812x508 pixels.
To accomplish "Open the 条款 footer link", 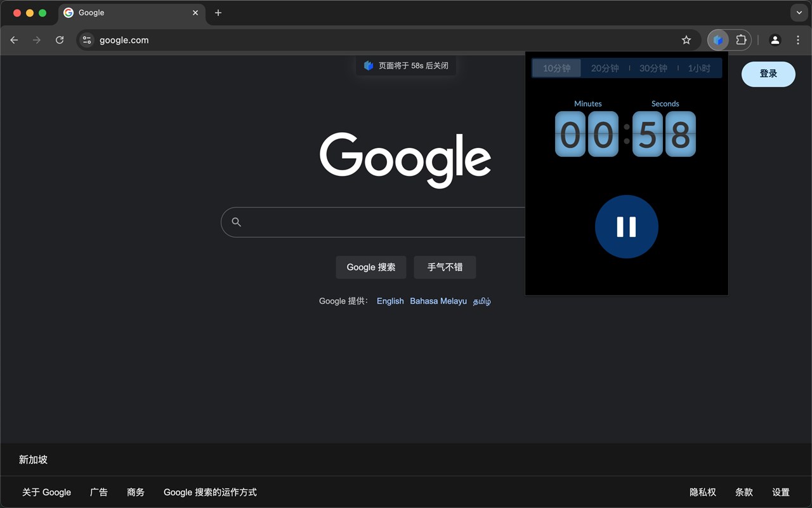I will pyautogui.click(x=744, y=492).
